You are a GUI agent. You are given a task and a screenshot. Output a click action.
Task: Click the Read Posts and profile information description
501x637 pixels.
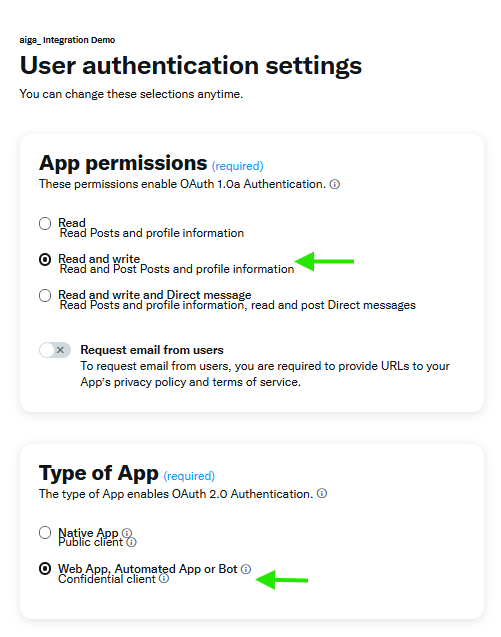click(x=152, y=233)
